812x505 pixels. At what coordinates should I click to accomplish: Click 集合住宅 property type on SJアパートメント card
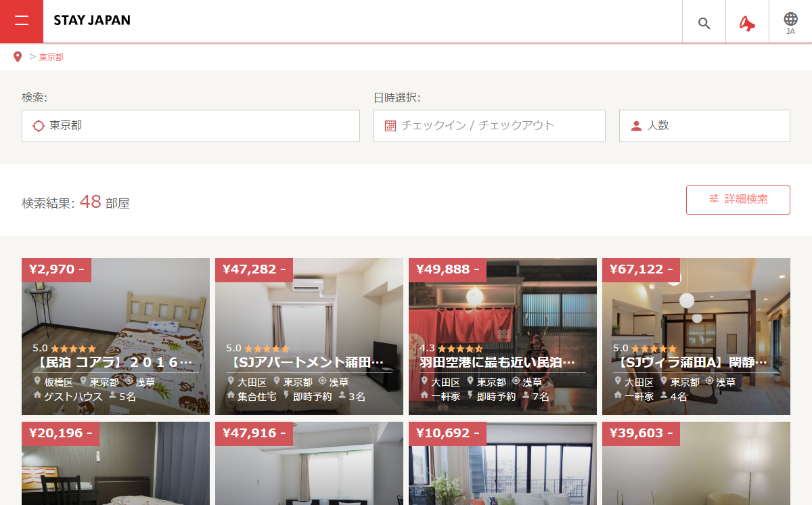point(257,397)
